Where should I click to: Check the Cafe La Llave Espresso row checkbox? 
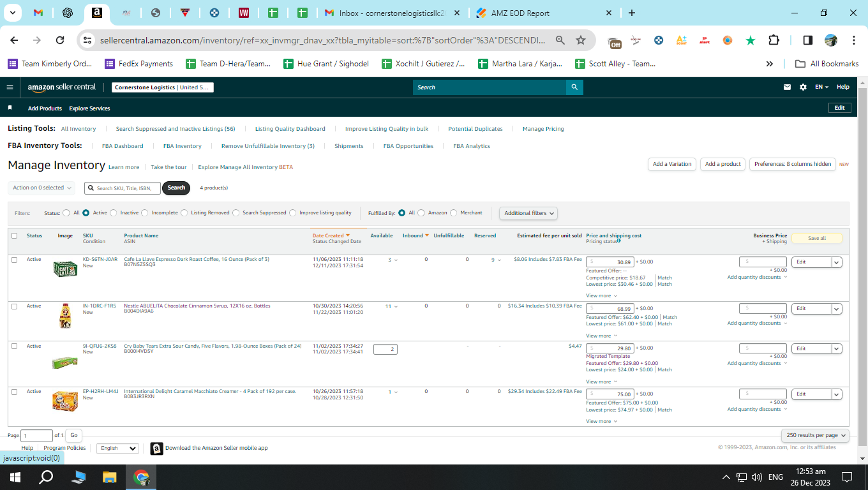(15, 260)
